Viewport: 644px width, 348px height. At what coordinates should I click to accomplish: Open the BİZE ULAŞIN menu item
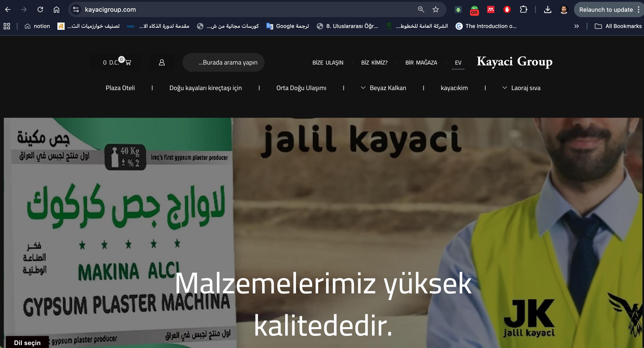pyautogui.click(x=328, y=63)
